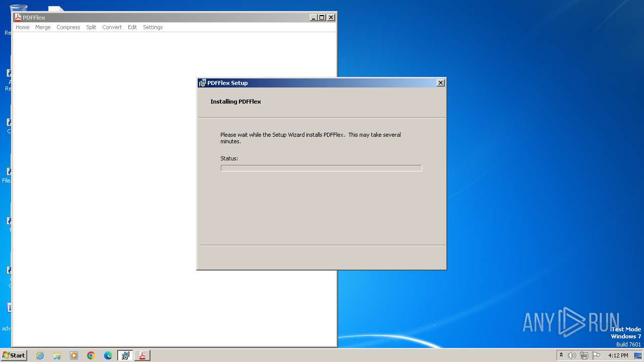This screenshot has width=644, height=362.
Task: Launch Google Chrome from the taskbar
Action: coord(91,355)
